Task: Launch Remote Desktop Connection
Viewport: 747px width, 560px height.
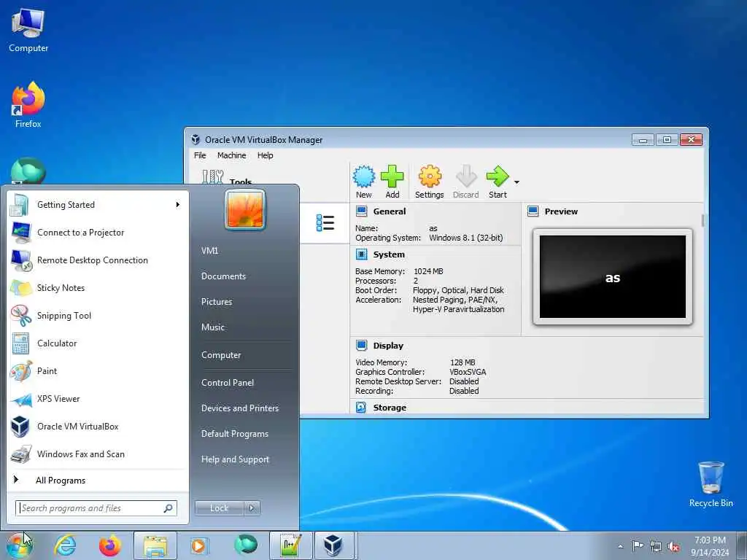Action: click(96, 260)
